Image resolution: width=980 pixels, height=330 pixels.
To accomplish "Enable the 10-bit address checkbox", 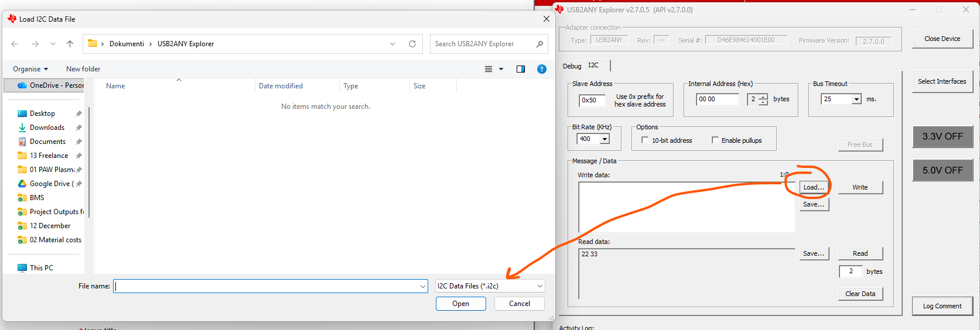I will tap(645, 140).
